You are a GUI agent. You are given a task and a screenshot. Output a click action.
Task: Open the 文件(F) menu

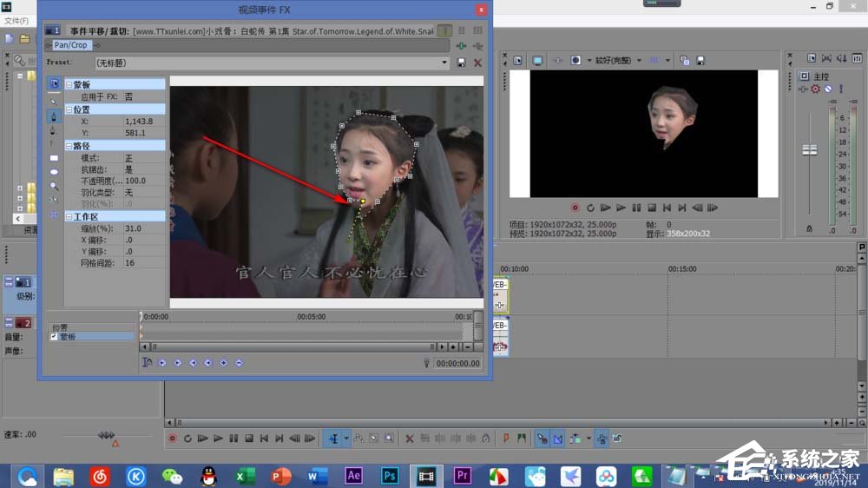click(x=16, y=20)
